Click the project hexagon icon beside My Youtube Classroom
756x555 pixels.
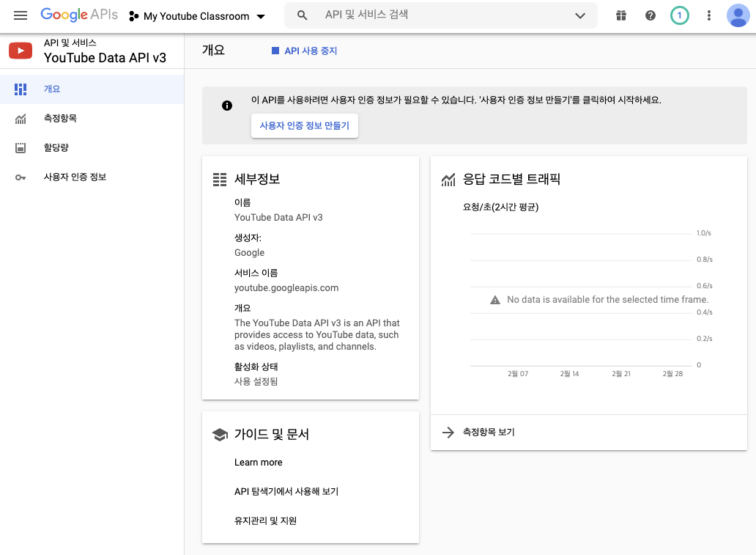click(x=133, y=16)
